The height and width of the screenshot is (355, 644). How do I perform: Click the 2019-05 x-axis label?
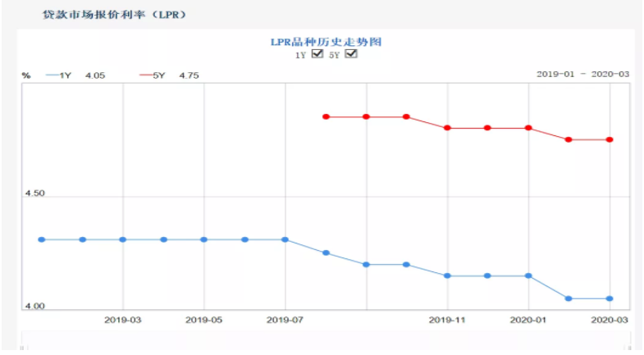click(x=203, y=320)
